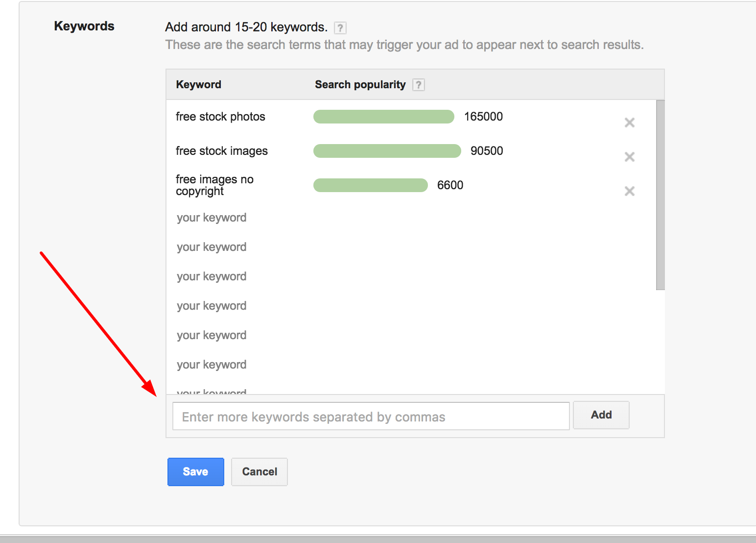Viewport: 756px width, 543px height.
Task: Click the Search popularity help icon
Action: pos(418,85)
